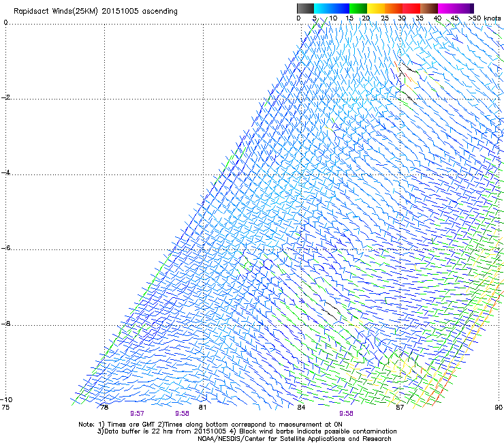This screenshot has height=443, width=504.
Task: Click the 40-45 knots magenta color band
Action: [447, 8]
